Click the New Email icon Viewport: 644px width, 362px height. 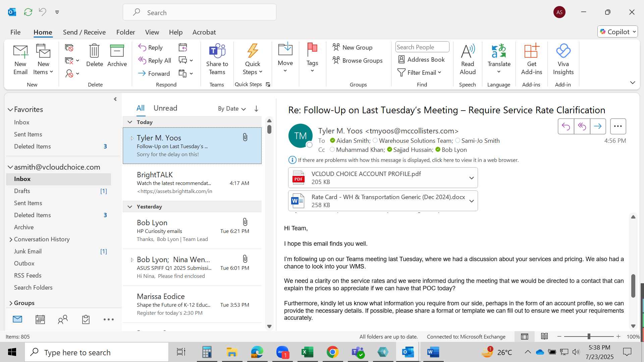[20, 60]
